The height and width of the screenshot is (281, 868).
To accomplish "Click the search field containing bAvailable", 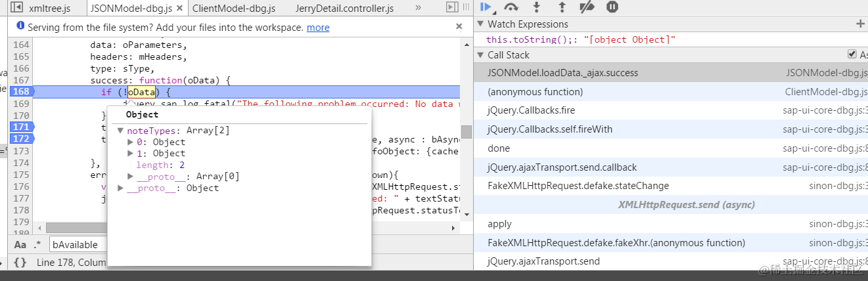I will (78, 245).
